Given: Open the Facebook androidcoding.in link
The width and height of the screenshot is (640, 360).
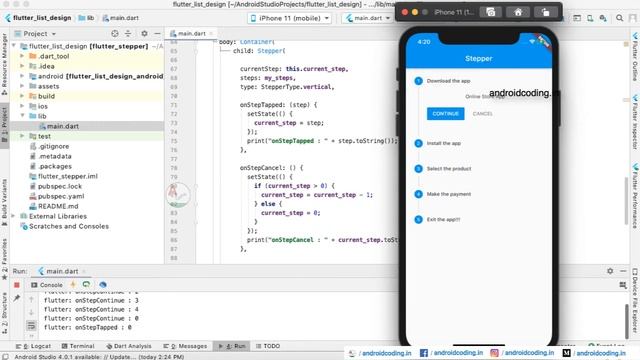Looking at the screenshot, I should [x=451, y=353].
